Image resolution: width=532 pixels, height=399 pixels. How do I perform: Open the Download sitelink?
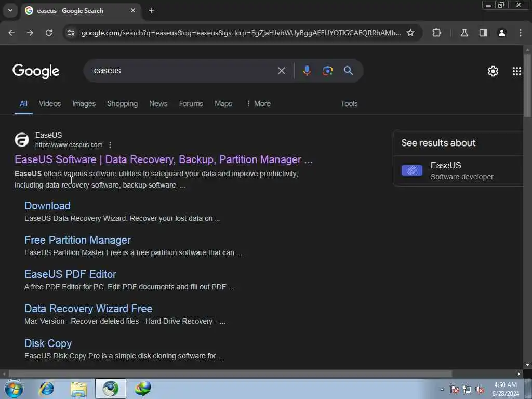click(47, 206)
